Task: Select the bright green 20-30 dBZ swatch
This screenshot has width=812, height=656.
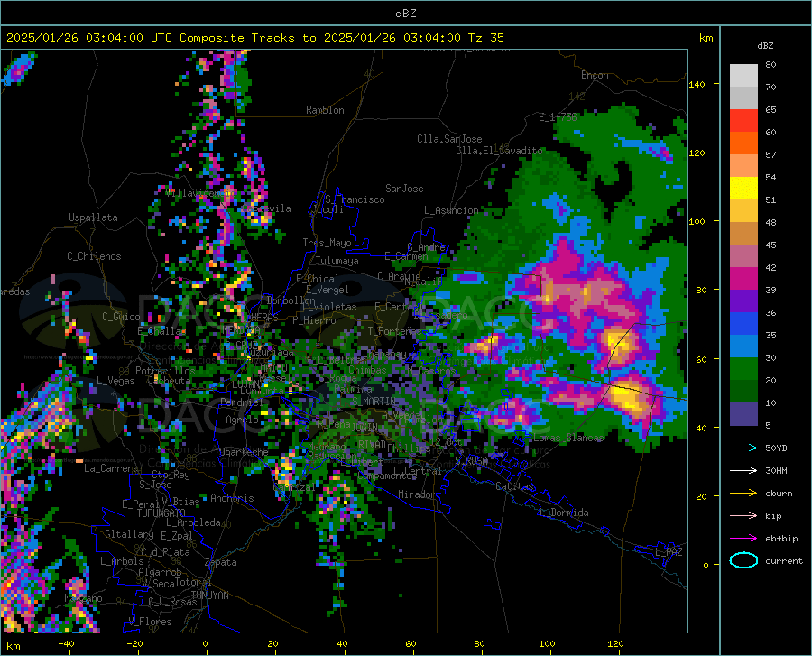Action: tap(743, 369)
